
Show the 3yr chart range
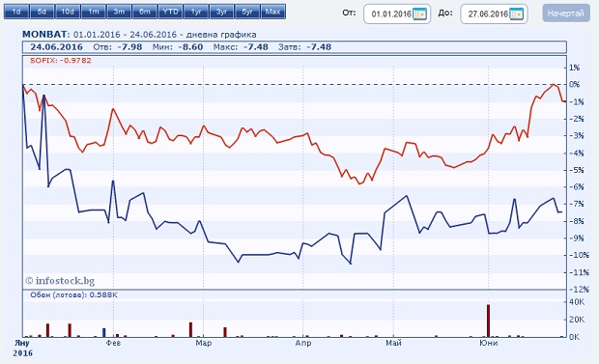pyautogui.click(x=221, y=12)
